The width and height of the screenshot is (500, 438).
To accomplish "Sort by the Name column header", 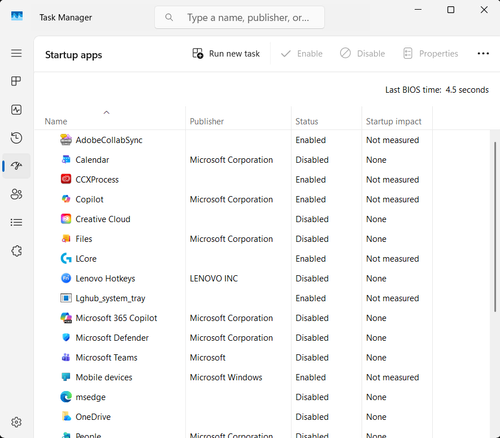I will (56, 121).
